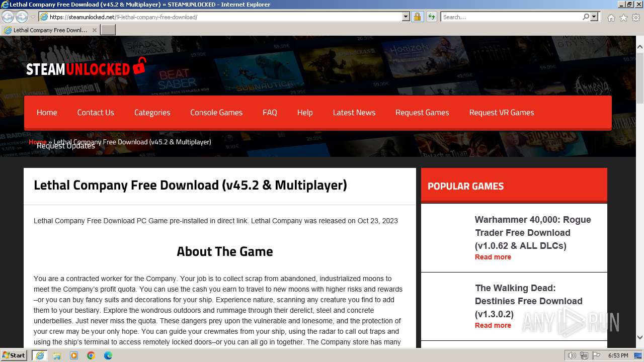
Task: Click the browser Search box
Action: [x=511, y=17]
